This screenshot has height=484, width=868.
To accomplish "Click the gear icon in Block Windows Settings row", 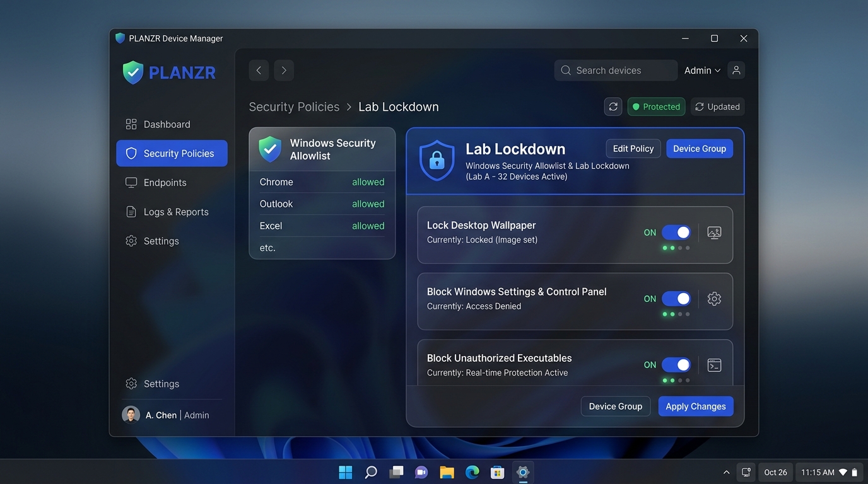I will (x=714, y=299).
